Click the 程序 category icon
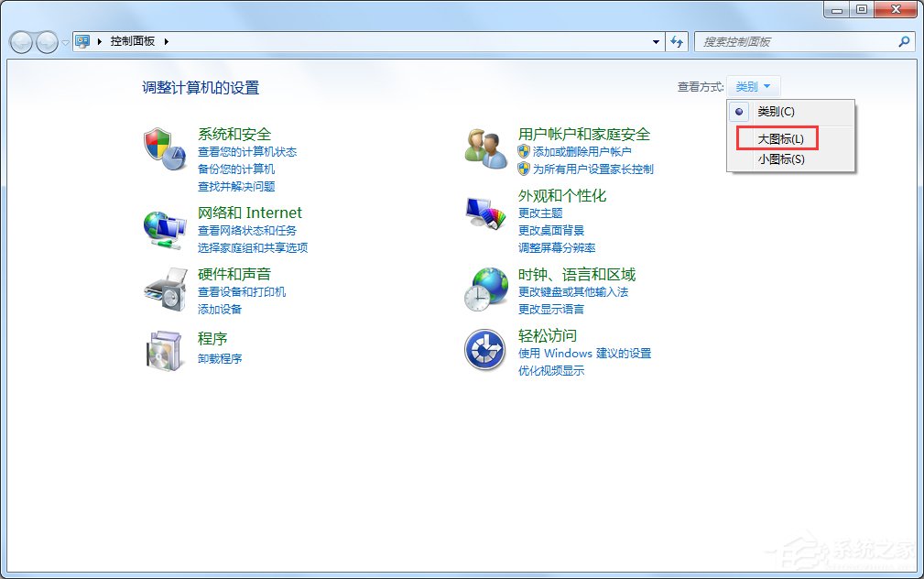This screenshot has width=924, height=579. point(164,350)
